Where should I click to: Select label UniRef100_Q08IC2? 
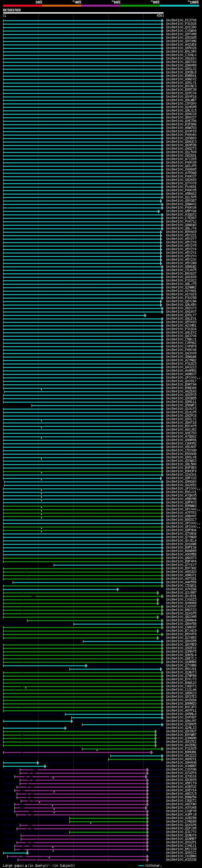tap(181, 853)
